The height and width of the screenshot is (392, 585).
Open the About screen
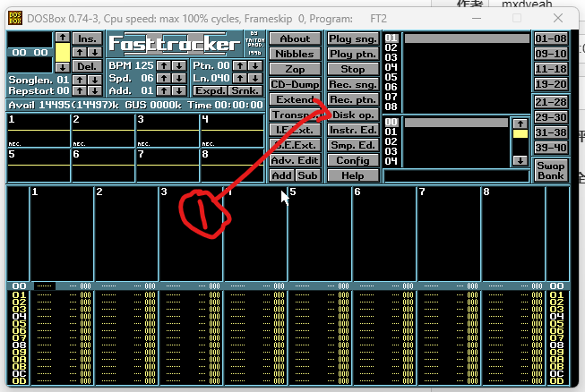tap(295, 38)
